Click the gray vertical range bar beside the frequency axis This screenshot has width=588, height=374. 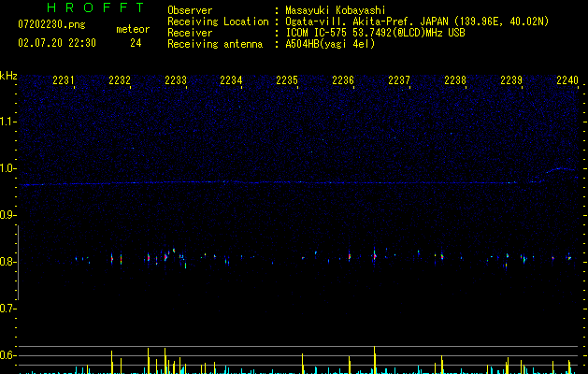pos(18,262)
